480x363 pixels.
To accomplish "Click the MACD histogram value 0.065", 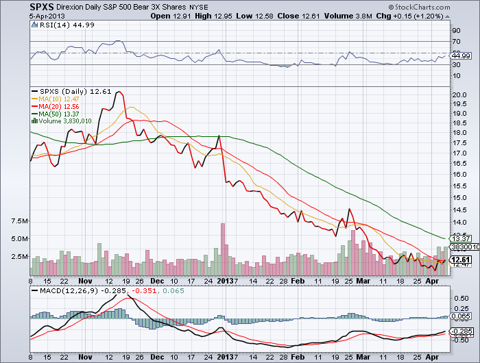I will pos(173,291).
